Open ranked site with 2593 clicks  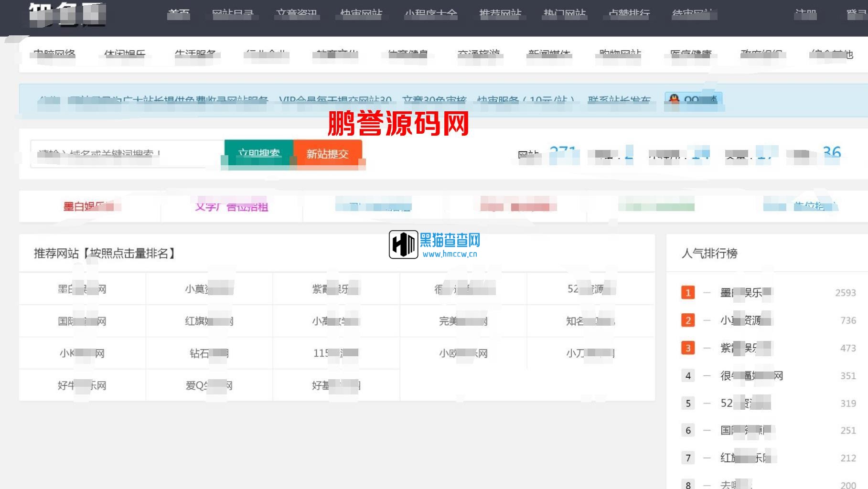coord(745,293)
